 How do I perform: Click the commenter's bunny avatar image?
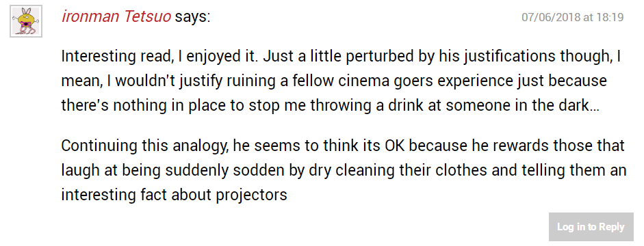pos(26,21)
